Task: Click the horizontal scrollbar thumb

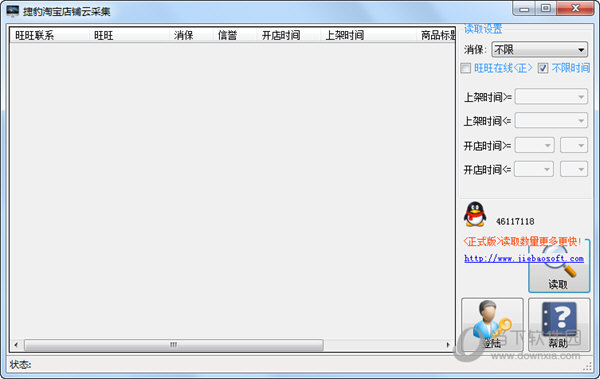Action: coord(174,345)
